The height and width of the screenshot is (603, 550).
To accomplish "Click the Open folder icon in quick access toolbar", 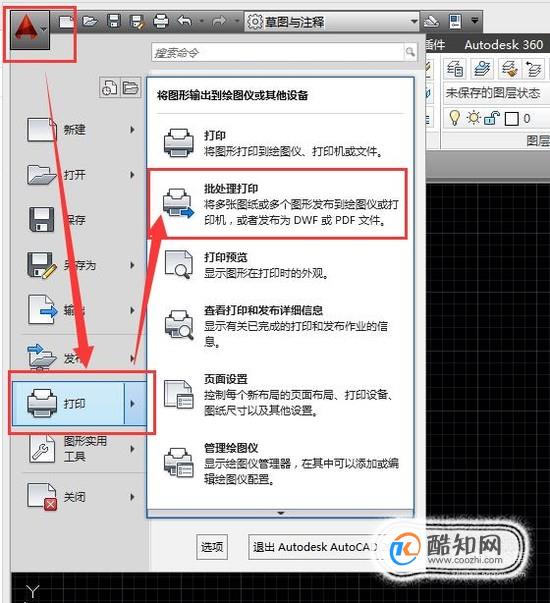I will point(90,21).
